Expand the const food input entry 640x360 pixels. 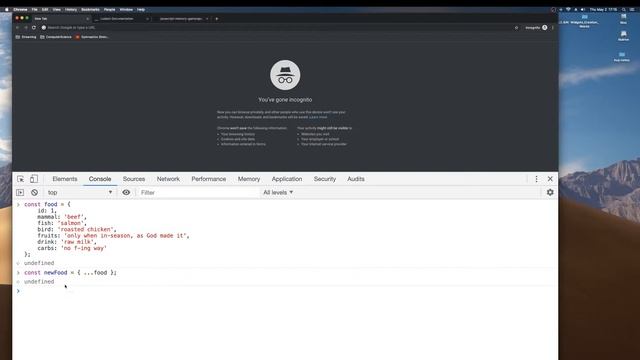[18, 204]
